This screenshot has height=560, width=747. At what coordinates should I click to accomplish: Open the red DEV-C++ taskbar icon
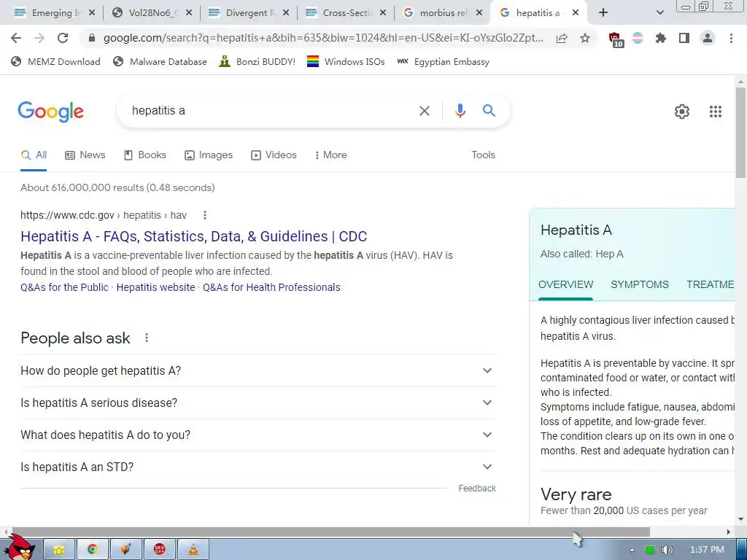(x=160, y=550)
